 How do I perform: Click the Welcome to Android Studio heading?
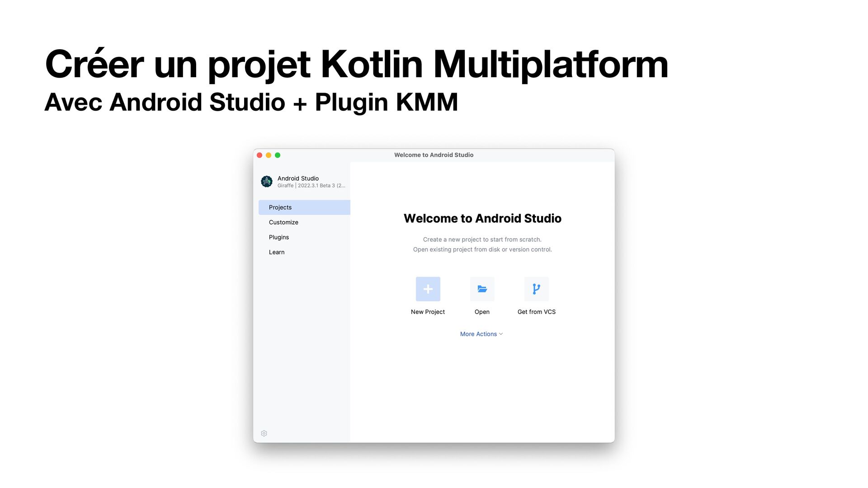[x=482, y=219]
